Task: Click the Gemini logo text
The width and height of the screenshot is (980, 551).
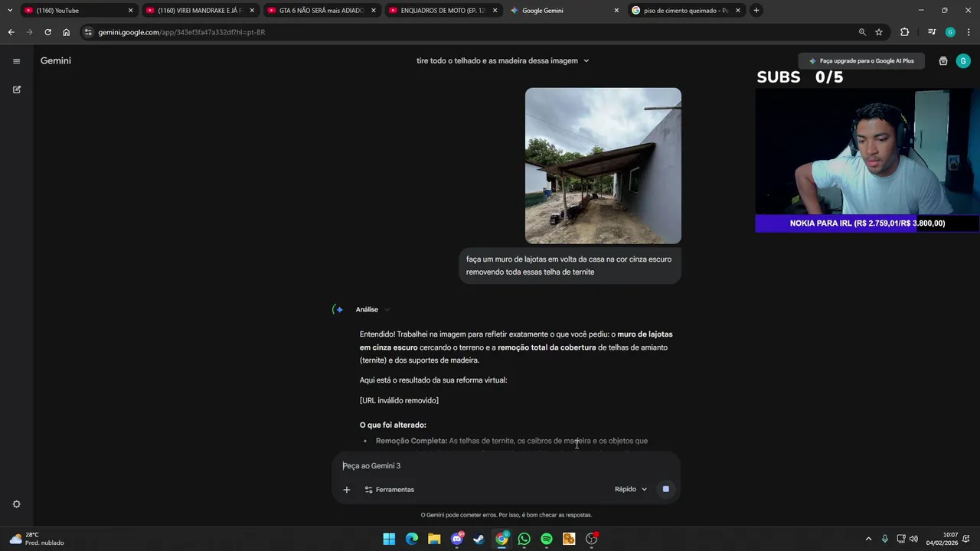Action: tap(56, 60)
